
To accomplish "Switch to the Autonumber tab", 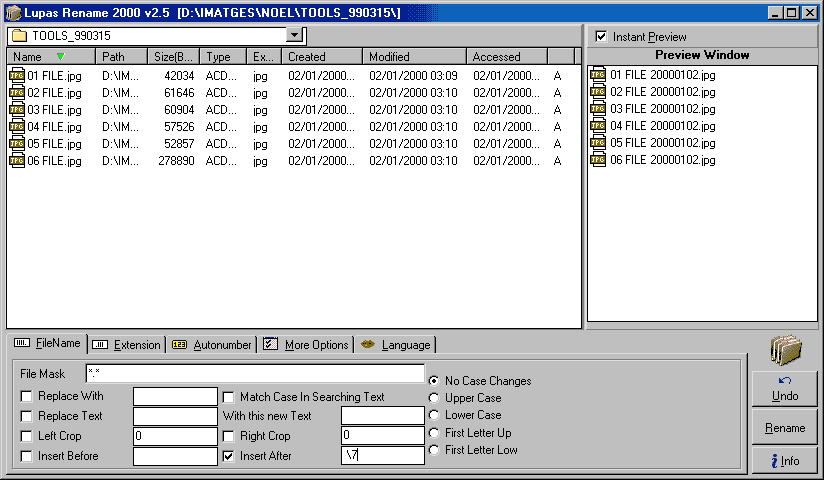I will point(212,345).
